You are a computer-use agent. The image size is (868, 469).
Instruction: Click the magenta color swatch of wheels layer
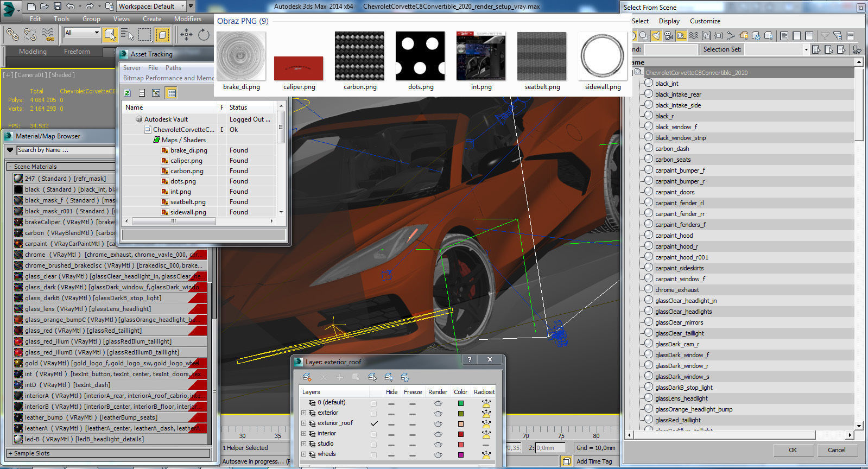click(x=461, y=455)
